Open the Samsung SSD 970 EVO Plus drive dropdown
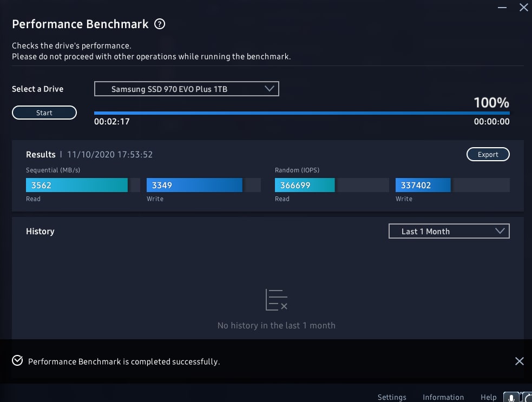 (x=187, y=89)
